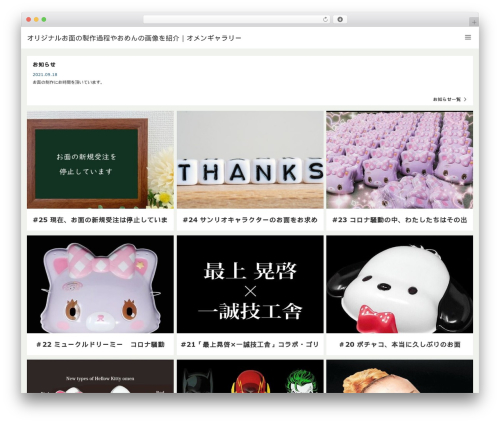Click the お知らせ heading
This screenshot has height=423, width=500.
(x=44, y=65)
